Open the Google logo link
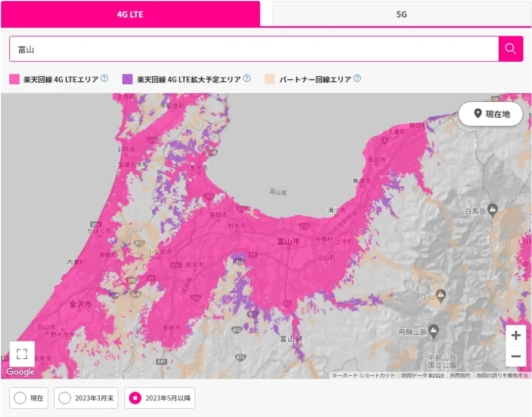 click(21, 372)
